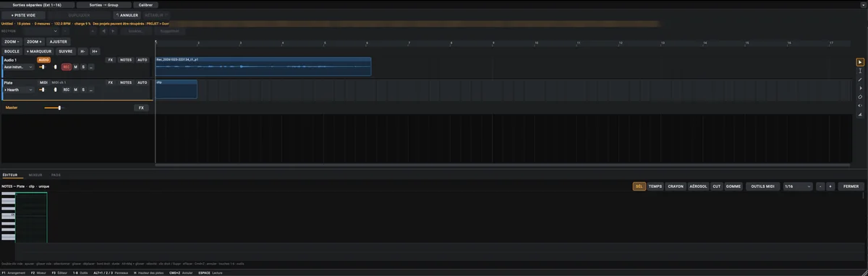Open FX on Piste MIDI track
Image resolution: width=868 pixels, height=276 pixels.
click(111, 82)
